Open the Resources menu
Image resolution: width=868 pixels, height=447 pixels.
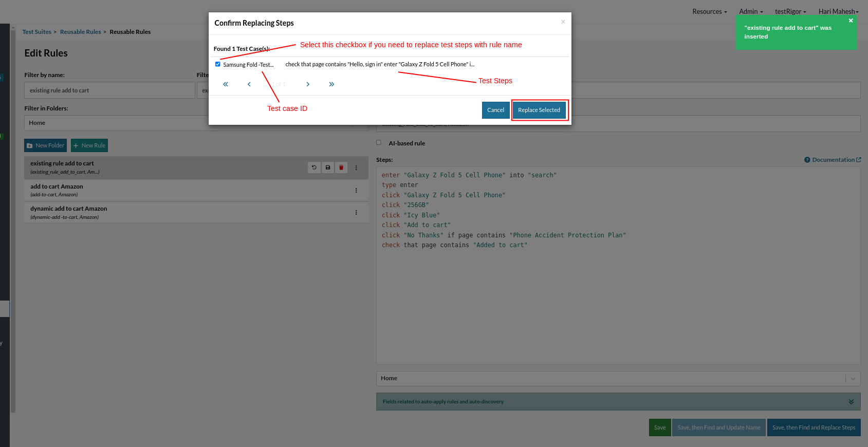click(x=709, y=11)
